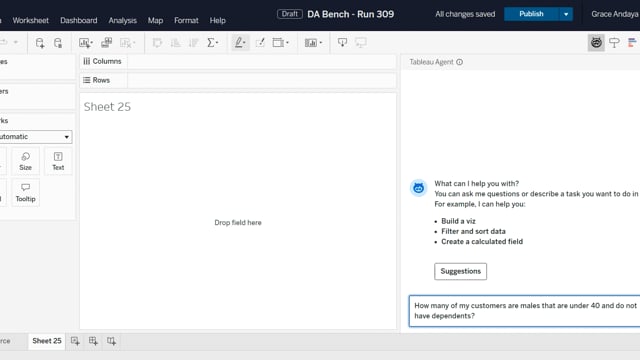
Task: Click the Tableau Agent question input field
Action: 524,311
